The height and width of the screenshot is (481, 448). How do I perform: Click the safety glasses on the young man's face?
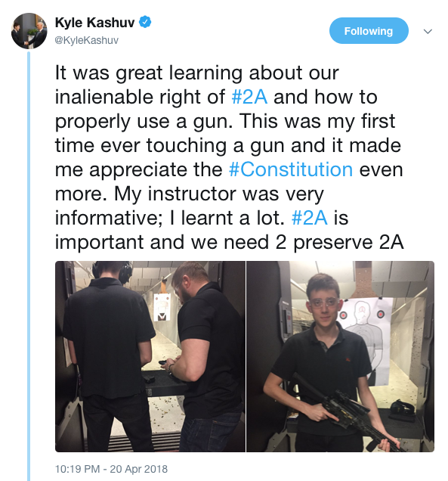point(324,304)
